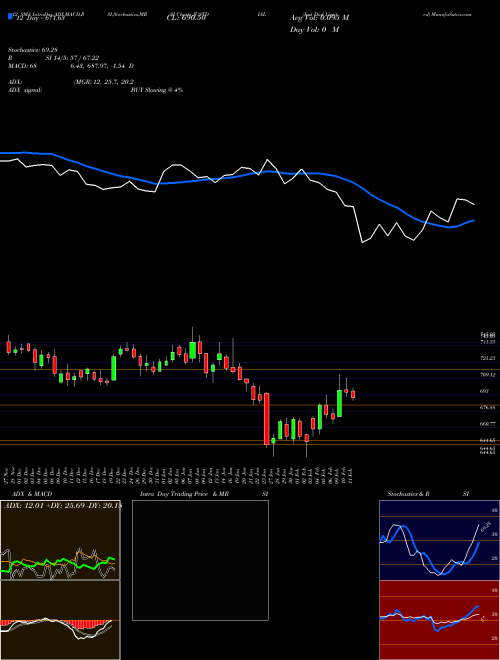Click the tall green candlestick below the 693 level

(339, 403)
